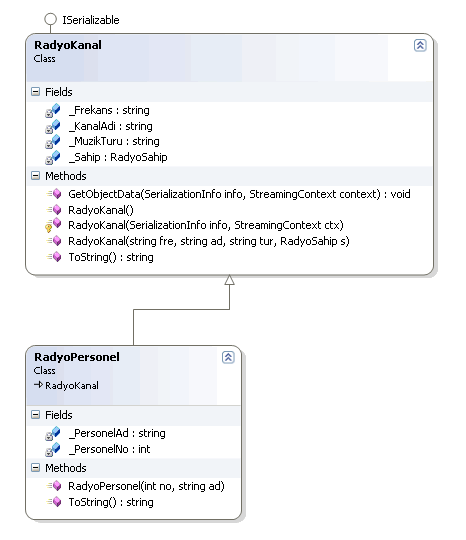This screenshot has height=540, width=466.
Task: Click the base class RadyoKanal link in RadyoPersonel
Action: [x=72, y=385]
